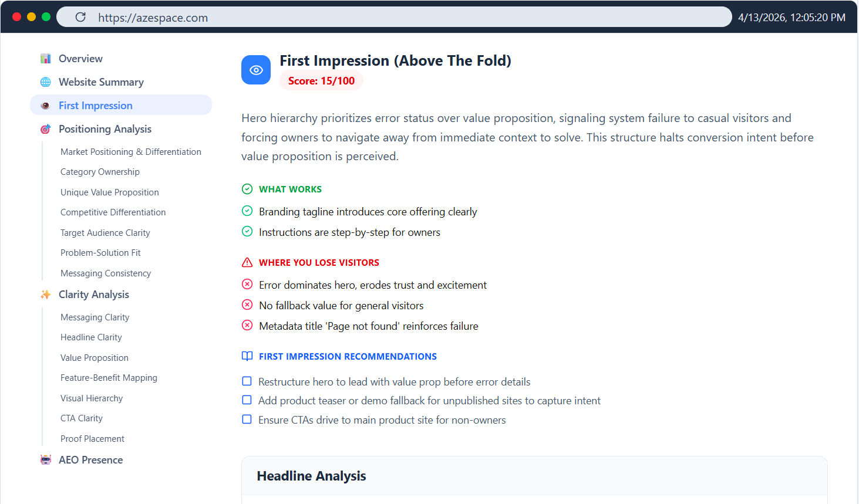
Task: Click the red Score 15/100 badge
Action: [x=321, y=81]
